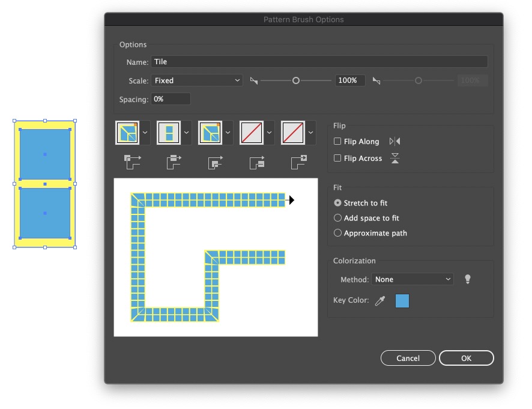Image resolution: width=532 pixels, height=409 pixels.
Task: Click the Flip Along mirror icon
Action: 394,141
